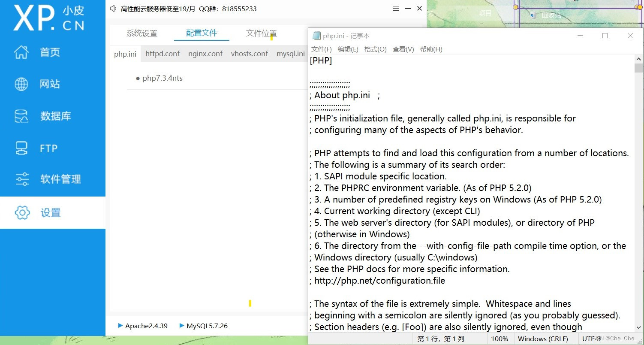Open Notepad 文件(F) menu
Screen dimensions: 644x345
(x=322, y=49)
